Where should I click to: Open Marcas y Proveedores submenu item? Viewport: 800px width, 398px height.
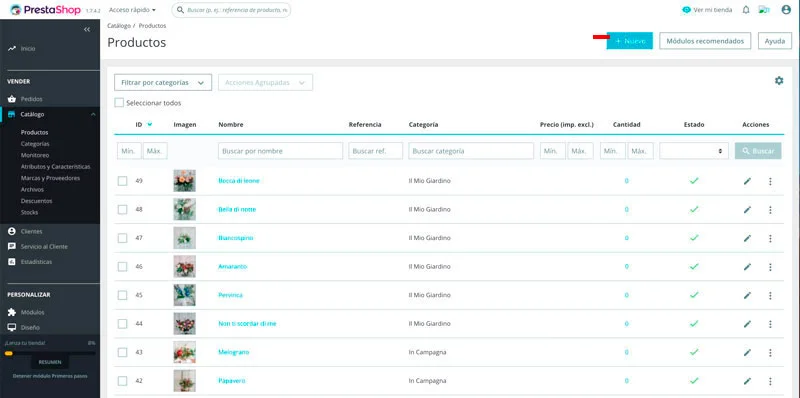(x=51, y=178)
